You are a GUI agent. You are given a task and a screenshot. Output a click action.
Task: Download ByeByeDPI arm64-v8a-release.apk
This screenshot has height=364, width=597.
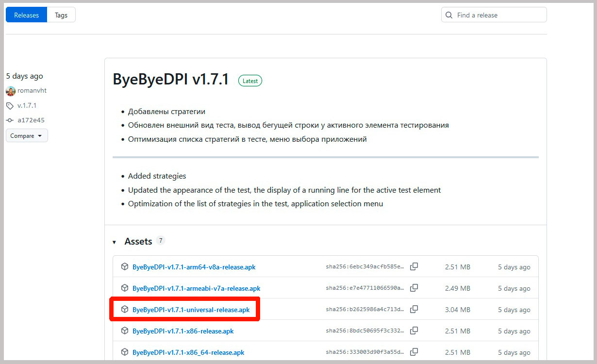194,267
